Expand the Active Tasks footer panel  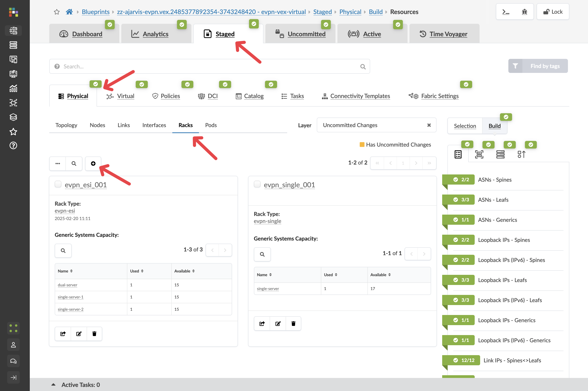click(53, 385)
